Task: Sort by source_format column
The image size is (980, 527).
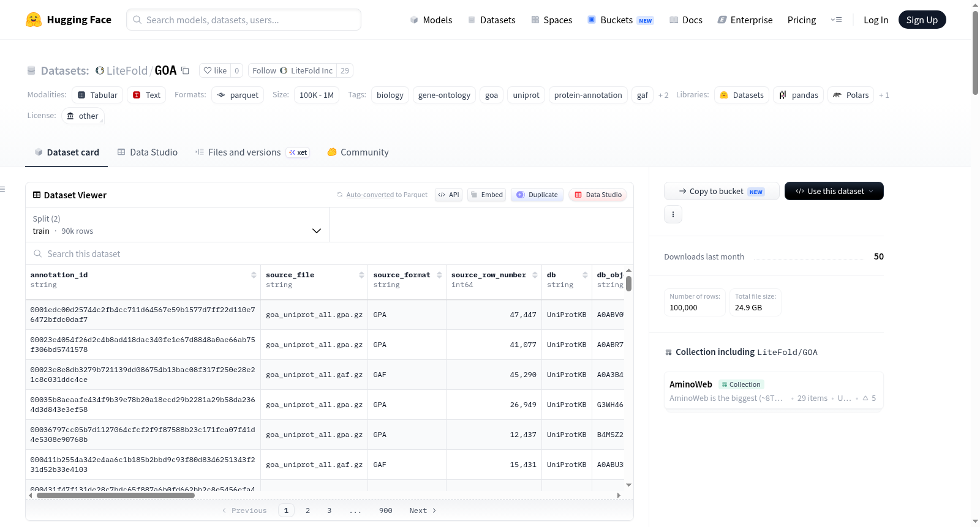Action: point(439,275)
